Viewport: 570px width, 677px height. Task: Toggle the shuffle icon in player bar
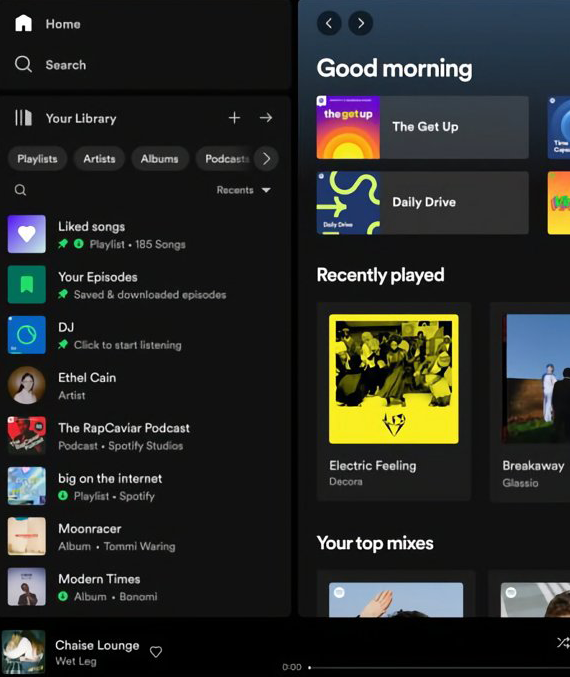pyautogui.click(x=563, y=643)
